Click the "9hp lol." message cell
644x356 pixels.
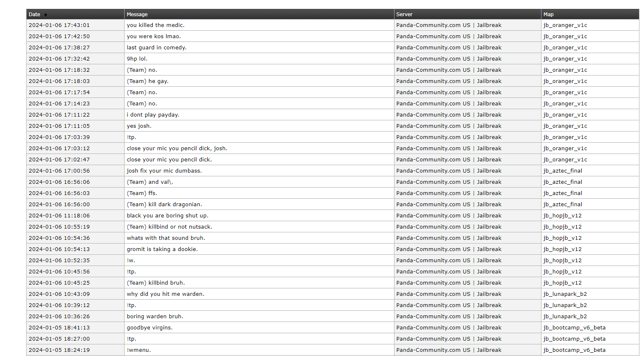[137, 59]
